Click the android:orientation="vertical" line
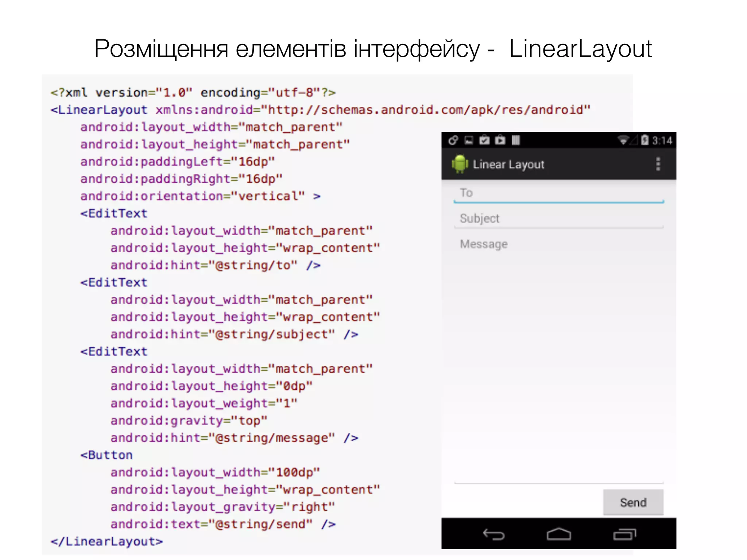This screenshot has height=560, width=747. pos(200,196)
